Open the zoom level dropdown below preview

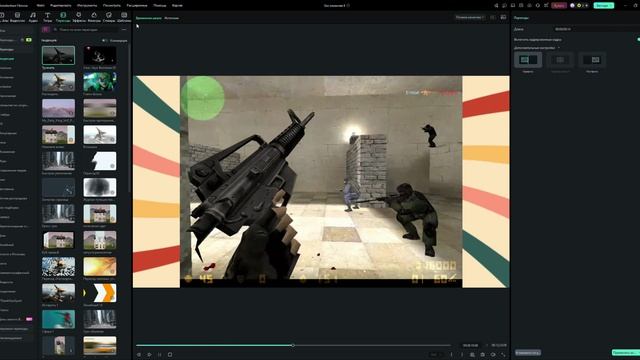click(x=437, y=355)
